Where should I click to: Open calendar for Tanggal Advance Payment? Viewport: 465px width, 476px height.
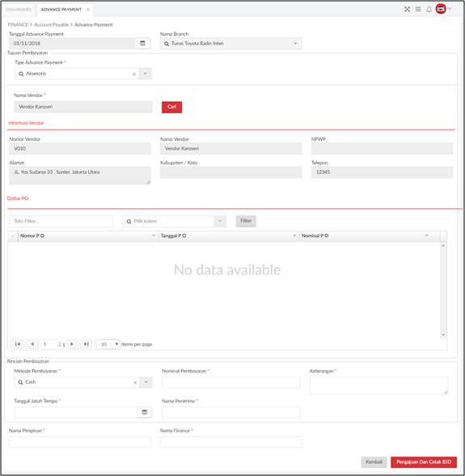click(142, 44)
